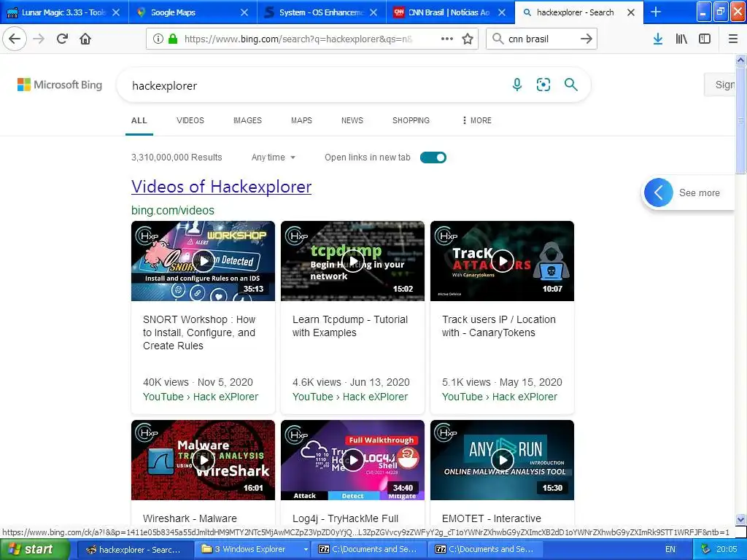This screenshot has width=747, height=560.
Task: Click the page scrollbar down arrow
Action: click(x=740, y=519)
